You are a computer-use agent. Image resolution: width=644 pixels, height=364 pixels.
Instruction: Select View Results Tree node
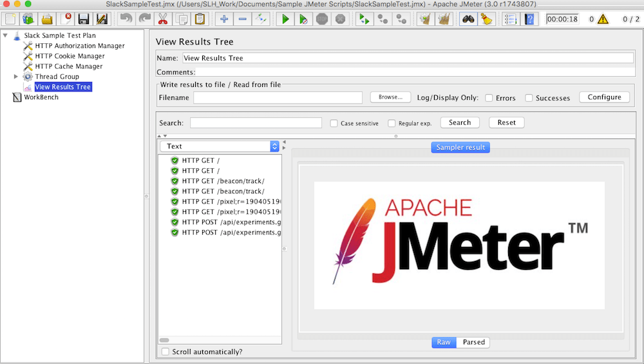click(63, 87)
